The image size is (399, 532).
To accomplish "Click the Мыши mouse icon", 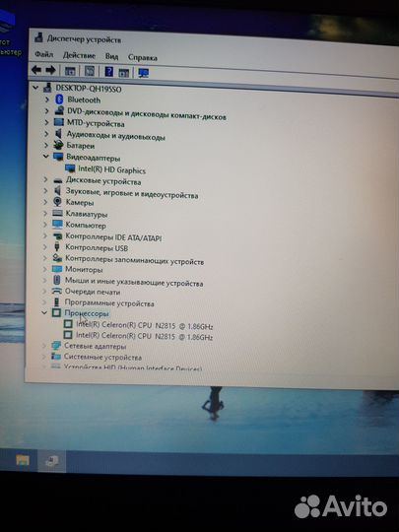I will (57, 280).
